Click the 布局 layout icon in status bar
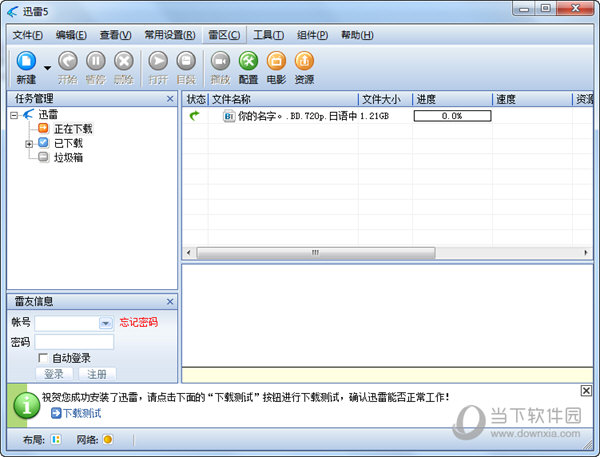Viewport: 600px width, 457px height. [56, 439]
